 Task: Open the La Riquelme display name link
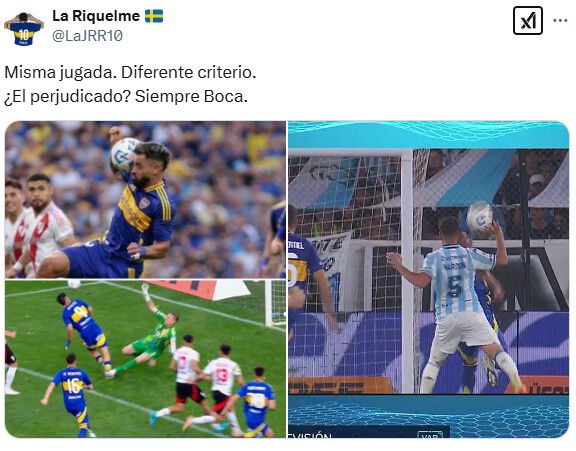[96, 16]
